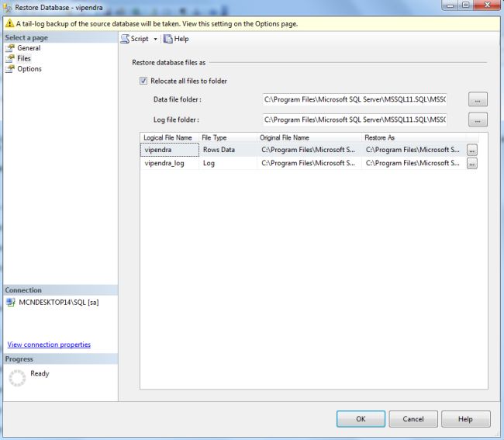Image resolution: width=504 pixels, height=440 pixels.
Task: Browse Restore As location for vipendra row
Action: (x=472, y=151)
